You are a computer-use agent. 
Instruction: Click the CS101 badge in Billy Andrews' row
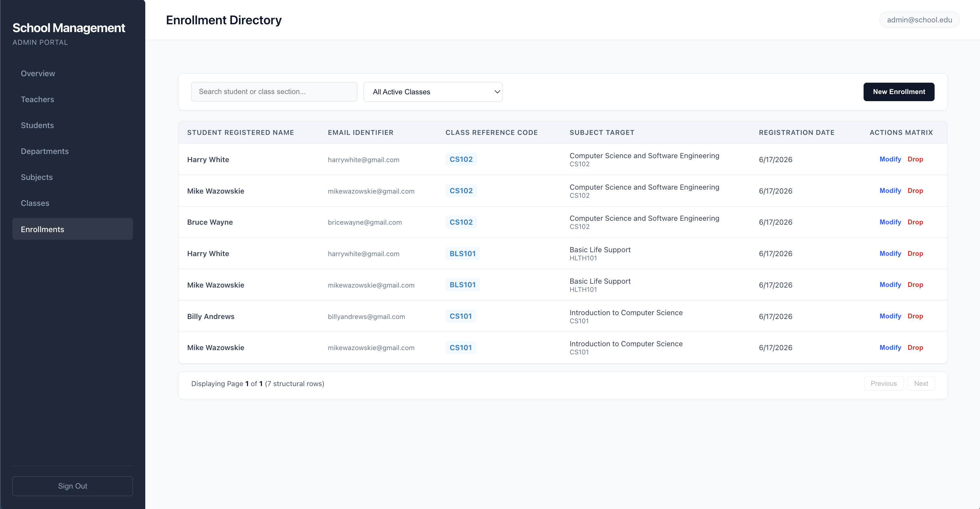click(x=460, y=316)
